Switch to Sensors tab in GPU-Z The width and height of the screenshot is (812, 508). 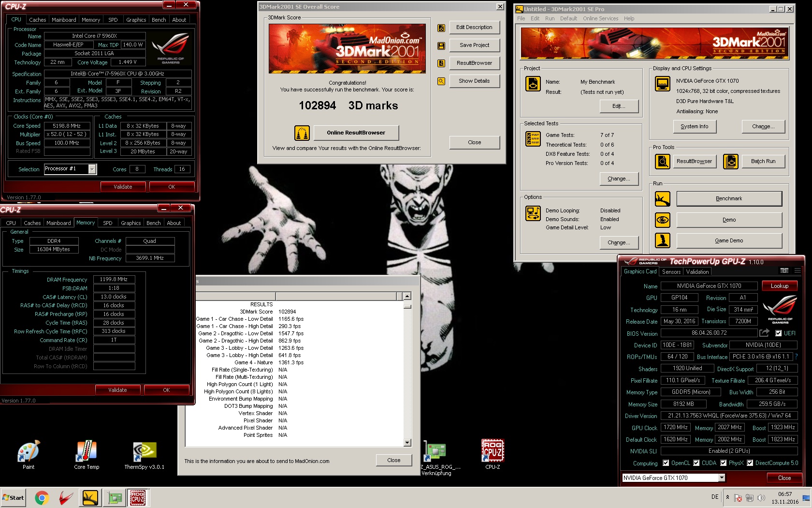coord(671,272)
